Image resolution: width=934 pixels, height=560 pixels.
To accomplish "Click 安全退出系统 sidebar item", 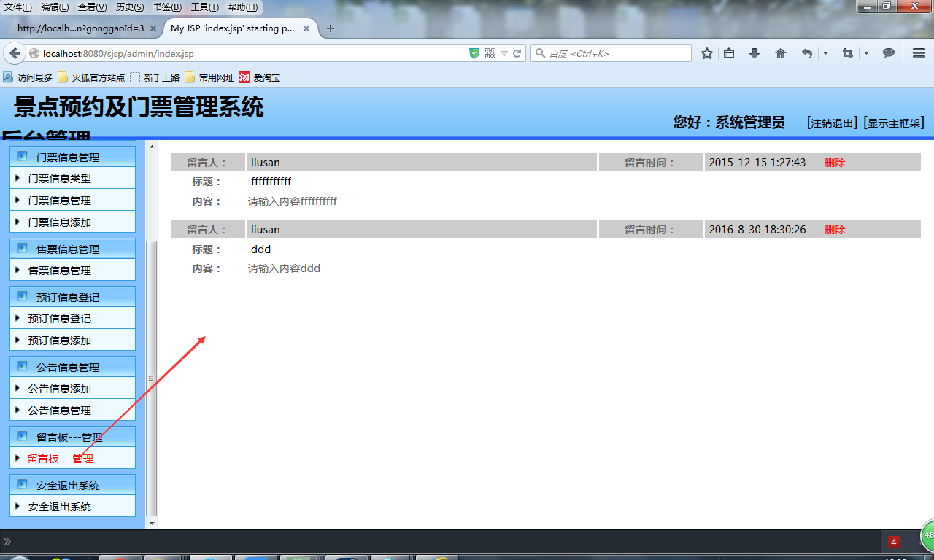I will point(60,507).
